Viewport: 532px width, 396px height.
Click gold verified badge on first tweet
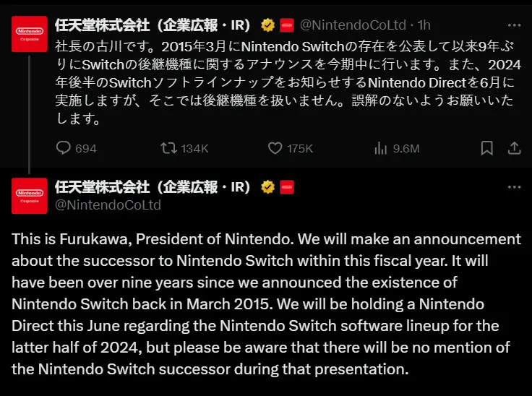pyautogui.click(x=267, y=25)
